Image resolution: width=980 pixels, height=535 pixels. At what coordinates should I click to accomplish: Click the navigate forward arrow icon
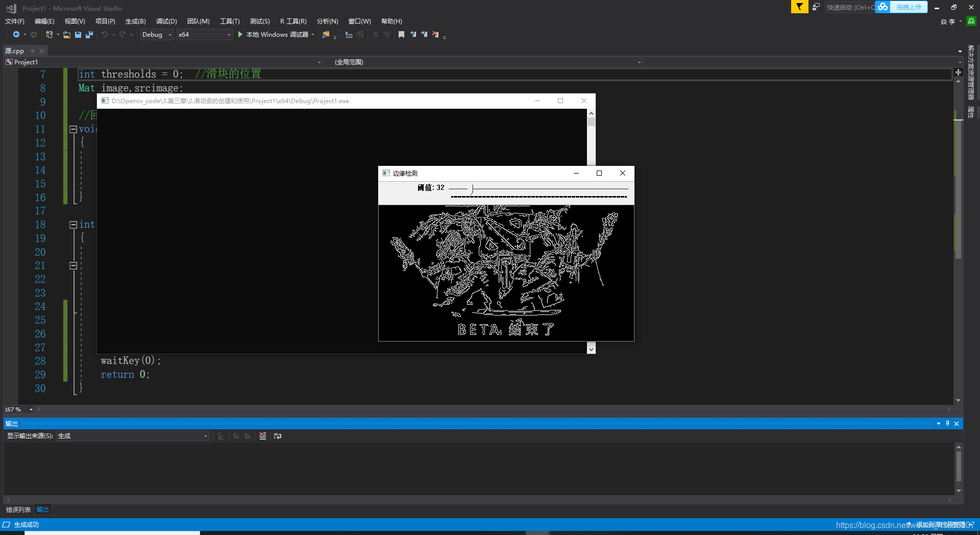(x=34, y=34)
